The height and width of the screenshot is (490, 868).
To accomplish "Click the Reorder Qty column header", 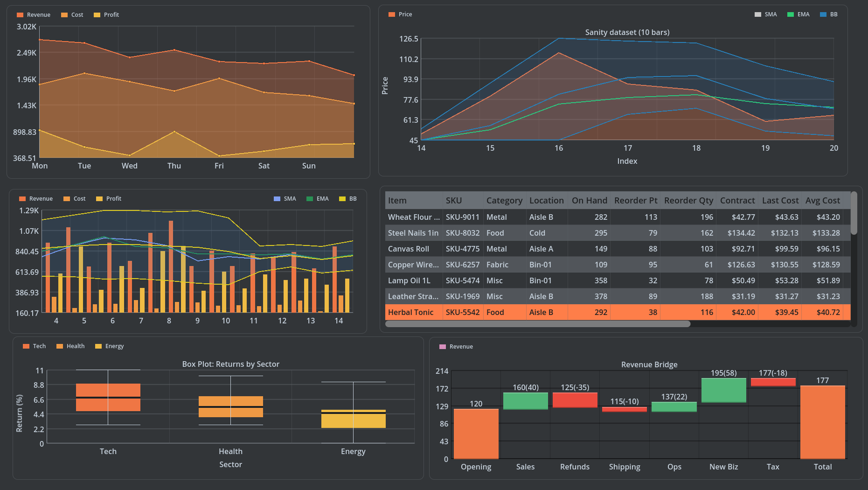I will click(x=688, y=201).
